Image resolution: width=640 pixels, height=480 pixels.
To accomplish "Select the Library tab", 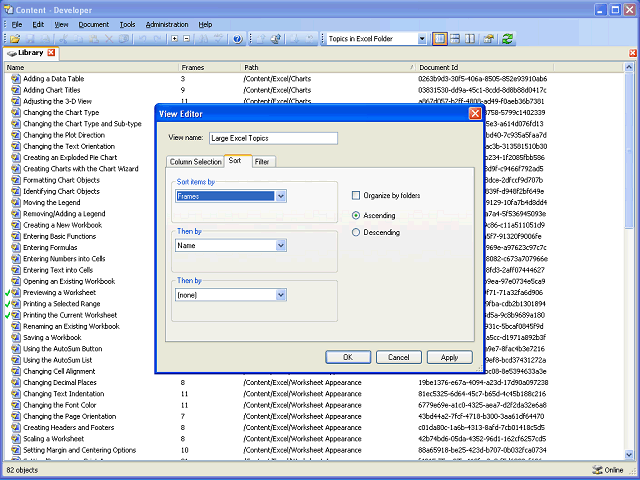I will pyautogui.click(x=31, y=53).
